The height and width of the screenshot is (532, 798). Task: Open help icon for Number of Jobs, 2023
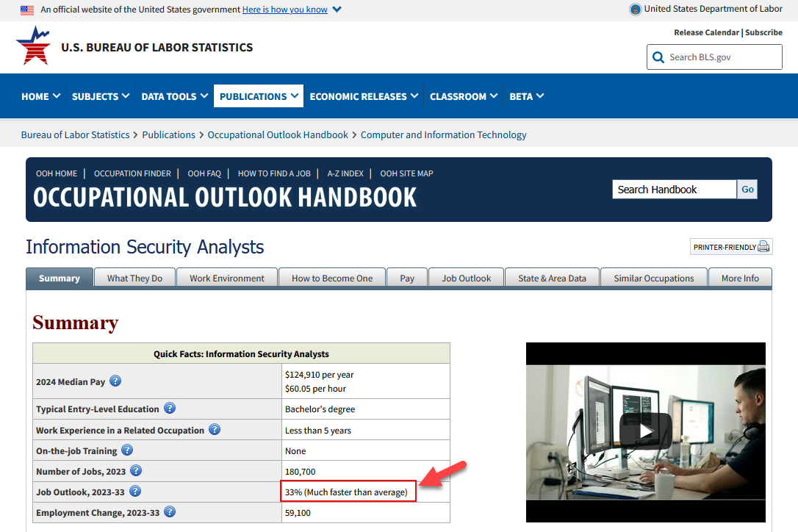coord(136,471)
